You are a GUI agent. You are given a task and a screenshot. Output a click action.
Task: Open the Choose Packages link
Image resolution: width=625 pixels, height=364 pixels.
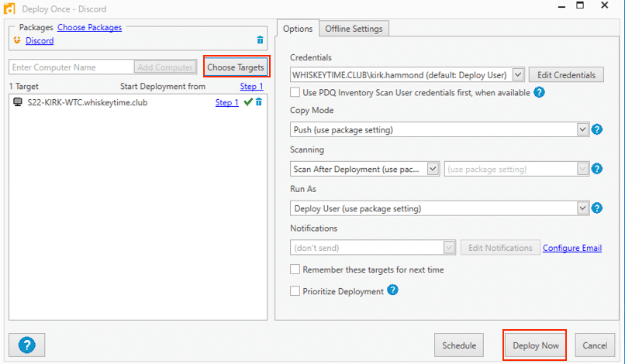90,27
